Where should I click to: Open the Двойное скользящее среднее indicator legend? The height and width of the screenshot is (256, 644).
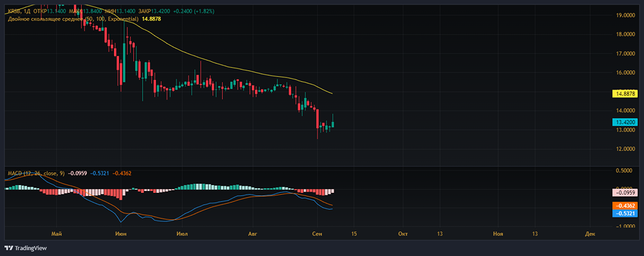73,19
